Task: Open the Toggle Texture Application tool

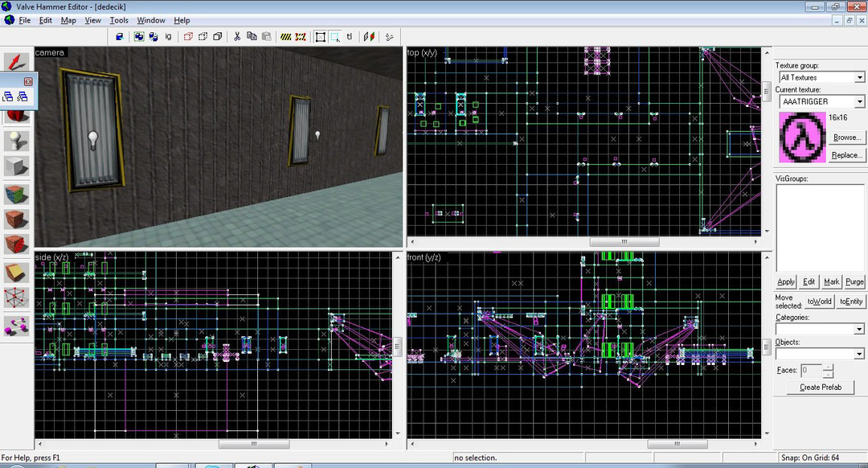Action: click(x=17, y=194)
